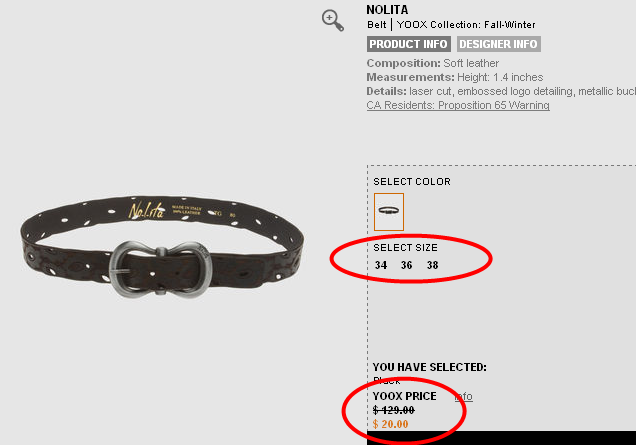This screenshot has width=636, height=445.
Task: Click the YOOX Collection: Fall-Winter text
Action: point(466,25)
